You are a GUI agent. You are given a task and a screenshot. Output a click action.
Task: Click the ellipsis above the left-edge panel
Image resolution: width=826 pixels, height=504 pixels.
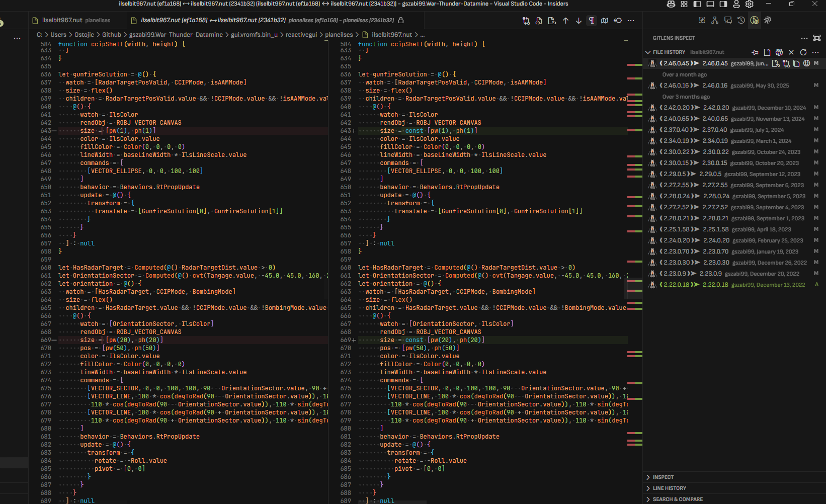coord(17,38)
